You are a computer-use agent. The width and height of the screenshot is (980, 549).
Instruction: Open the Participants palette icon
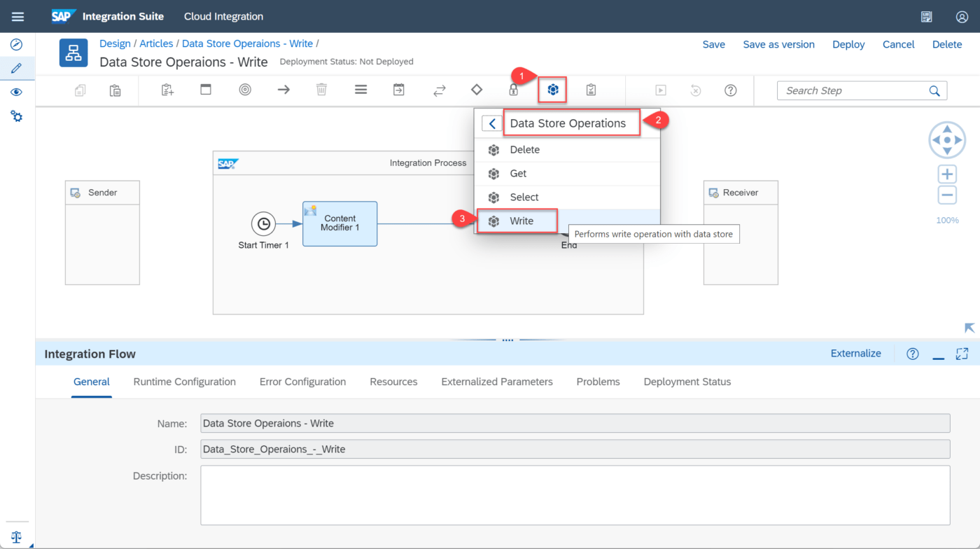click(x=167, y=90)
